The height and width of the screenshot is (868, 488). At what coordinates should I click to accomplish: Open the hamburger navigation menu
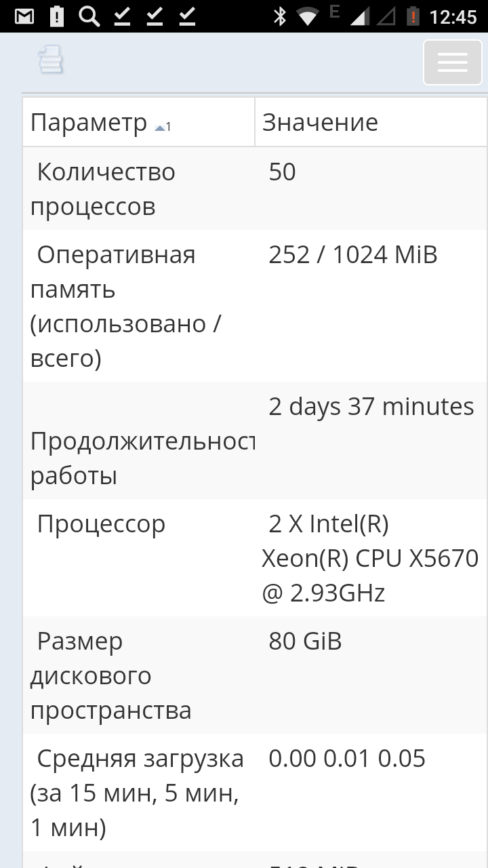[x=452, y=62]
